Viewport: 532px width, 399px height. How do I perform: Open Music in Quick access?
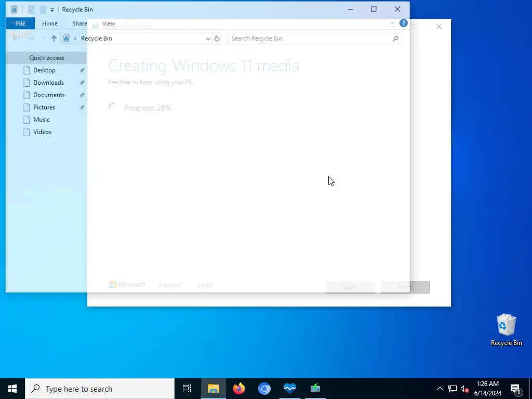click(42, 119)
